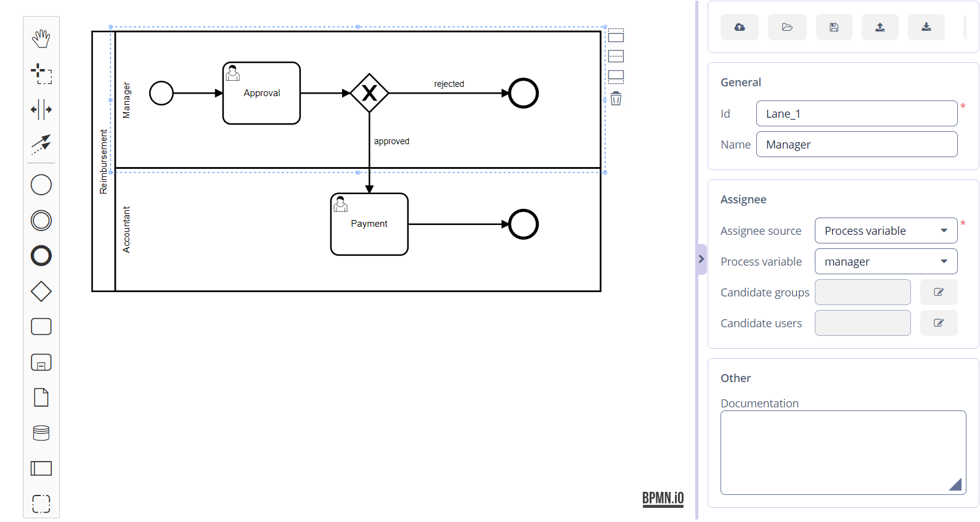Create a start event from palette
Image resolution: width=980 pixels, height=522 pixels.
(41, 185)
